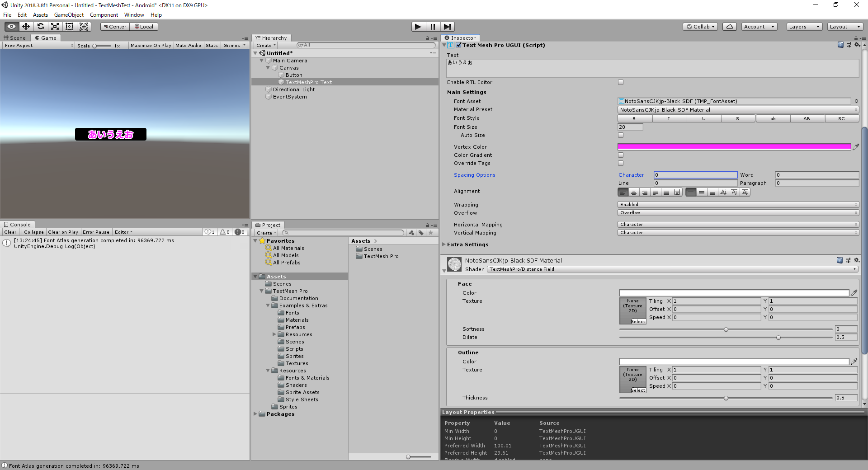Click the Pause button
The height and width of the screenshot is (470, 868).
[x=433, y=27]
